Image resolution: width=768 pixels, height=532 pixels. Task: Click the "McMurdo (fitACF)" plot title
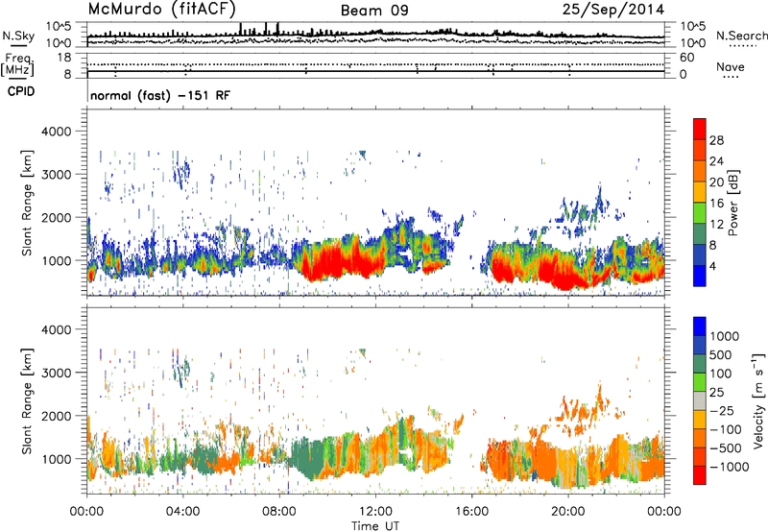tap(161, 10)
